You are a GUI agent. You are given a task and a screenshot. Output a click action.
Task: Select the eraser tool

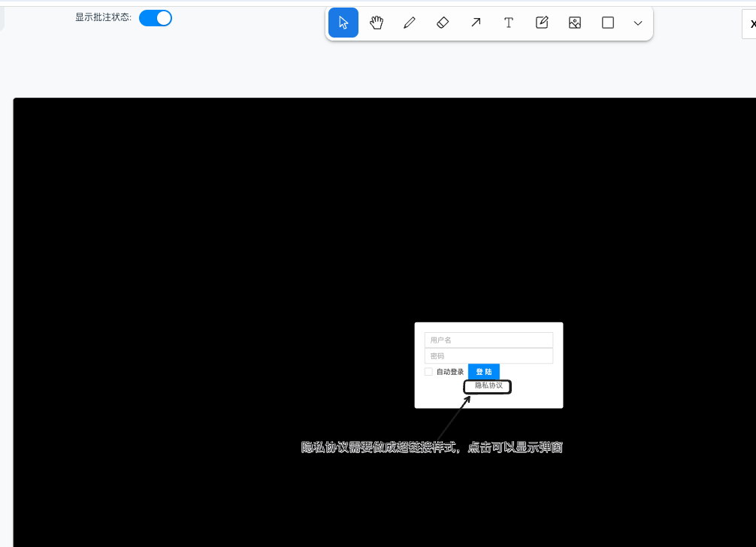pyautogui.click(x=442, y=23)
